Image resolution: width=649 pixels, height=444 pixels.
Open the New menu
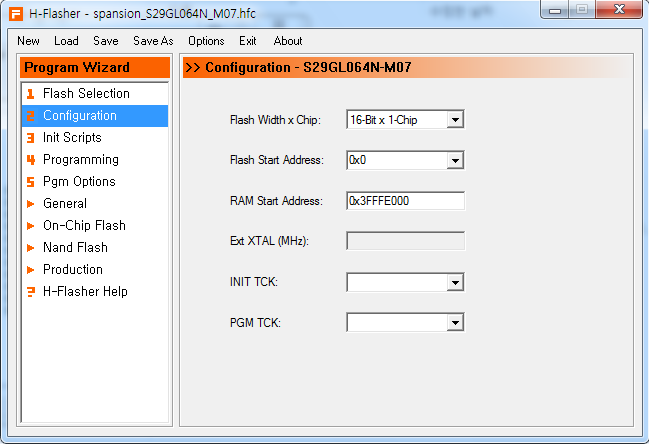click(28, 41)
